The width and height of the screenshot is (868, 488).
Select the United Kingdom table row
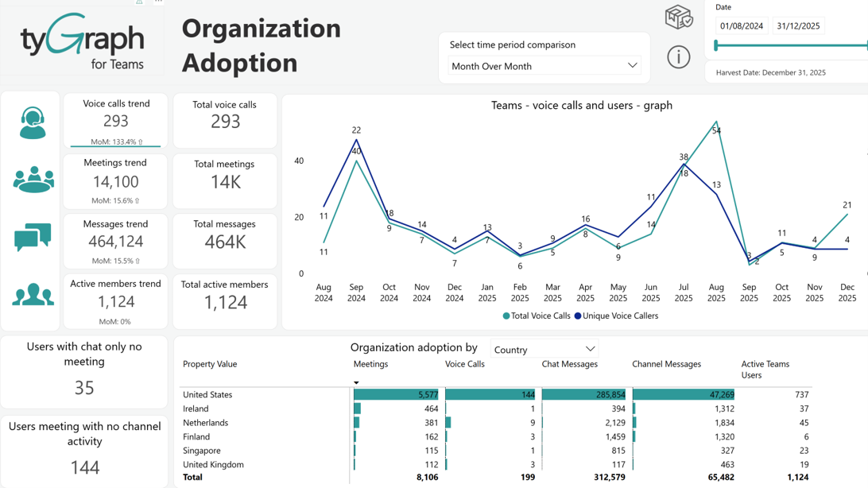(x=495, y=464)
